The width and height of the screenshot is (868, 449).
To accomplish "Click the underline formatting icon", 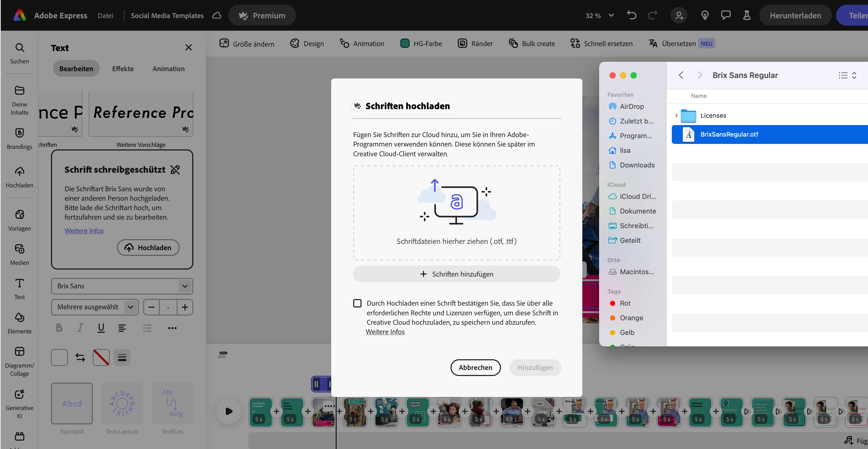I will (101, 328).
